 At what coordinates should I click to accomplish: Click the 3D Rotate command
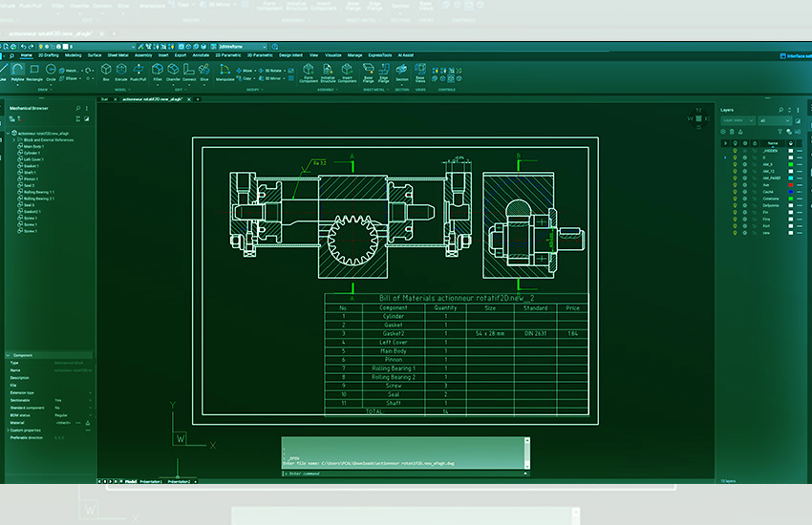(x=269, y=71)
